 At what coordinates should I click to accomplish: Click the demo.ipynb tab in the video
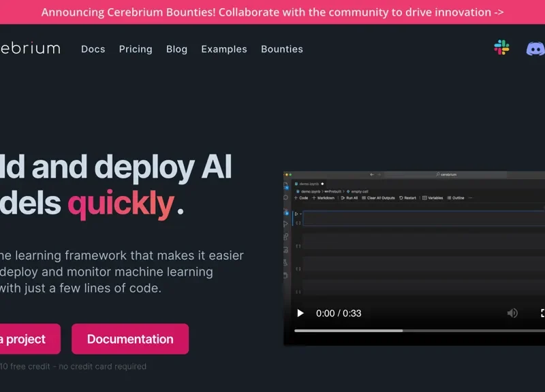tap(310, 184)
